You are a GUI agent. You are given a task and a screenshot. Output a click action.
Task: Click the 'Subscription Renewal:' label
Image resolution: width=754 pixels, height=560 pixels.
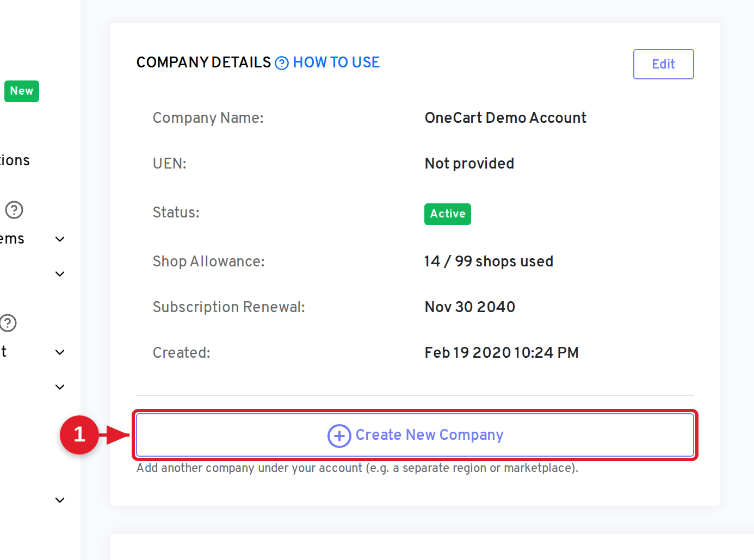click(x=229, y=307)
